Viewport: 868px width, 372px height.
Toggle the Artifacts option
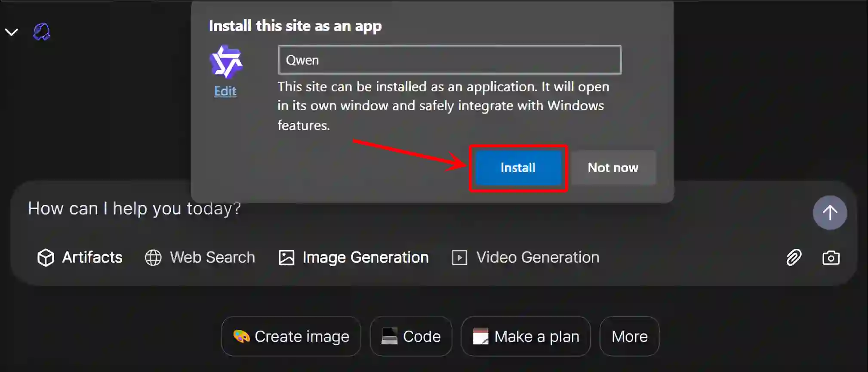click(80, 257)
